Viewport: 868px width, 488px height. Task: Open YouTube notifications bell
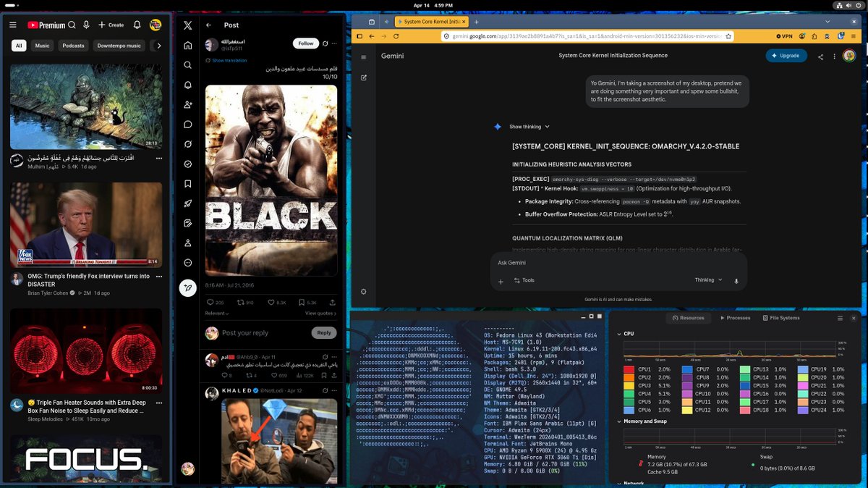137,25
